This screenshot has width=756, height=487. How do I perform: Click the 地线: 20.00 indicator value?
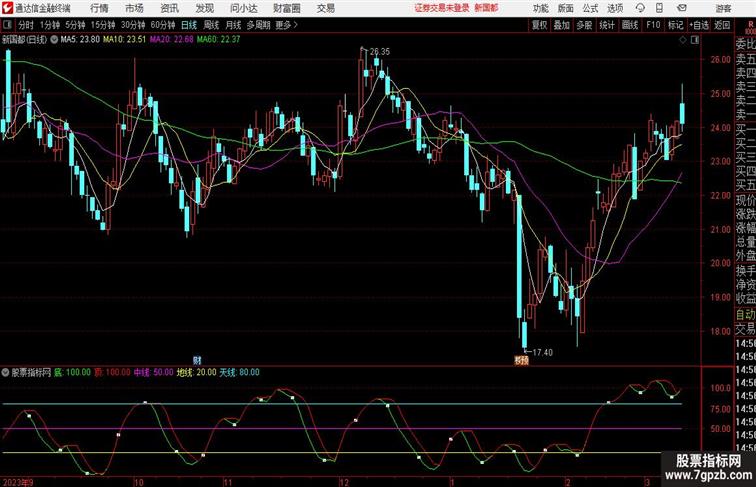pyautogui.click(x=197, y=372)
